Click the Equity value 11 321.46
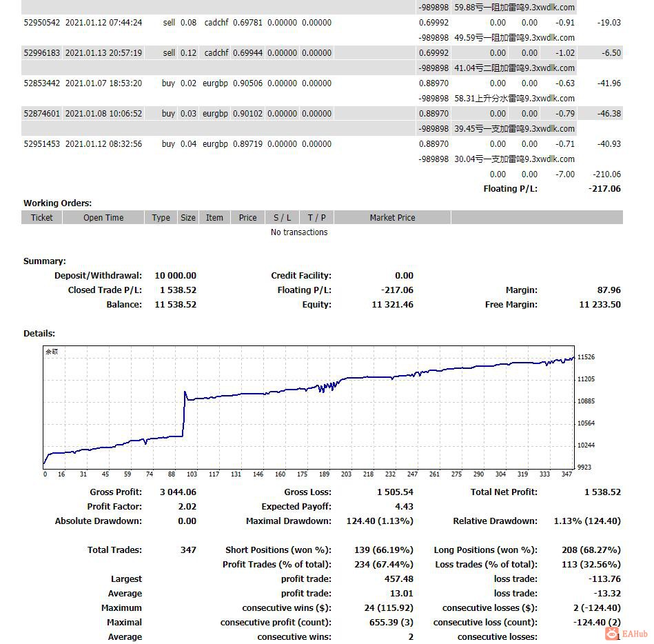The image size is (654, 644). pos(393,305)
